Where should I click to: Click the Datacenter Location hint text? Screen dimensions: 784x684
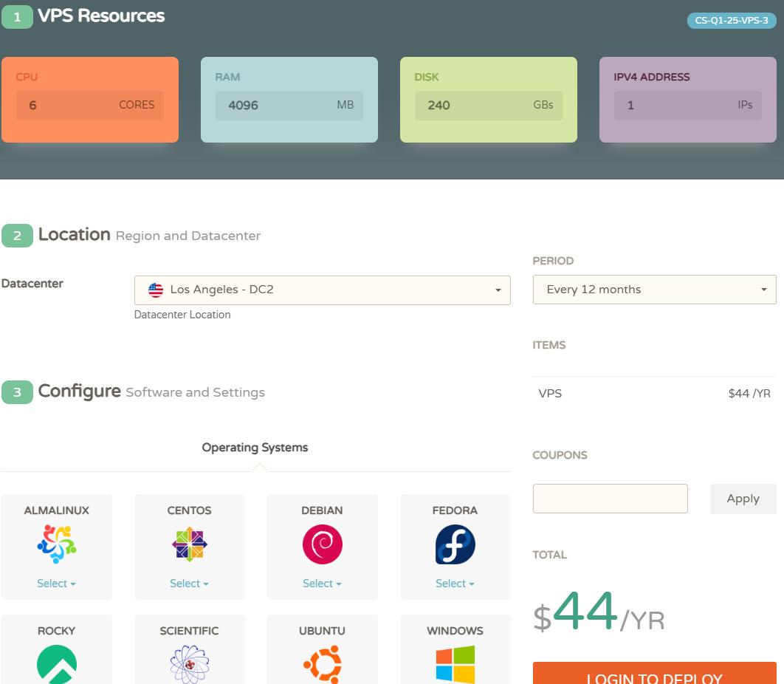point(182,315)
